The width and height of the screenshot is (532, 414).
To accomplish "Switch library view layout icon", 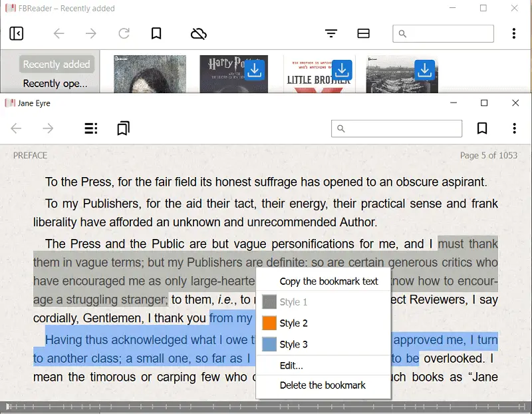I will tap(363, 33).
